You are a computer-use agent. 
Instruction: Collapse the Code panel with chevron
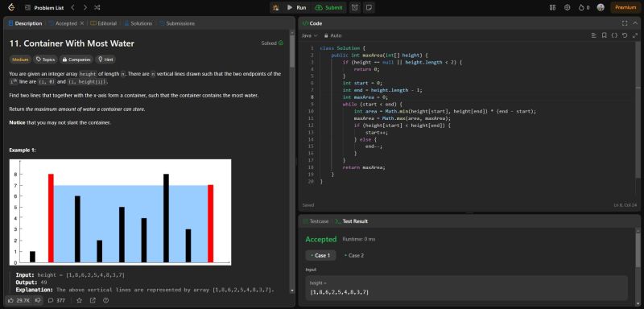click(x=635, y=23)
